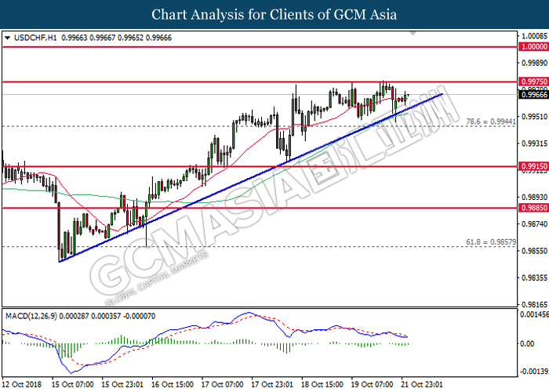Click the 15 Oct 07:00 time label
This screenshot has height=392, width=549.
(72, 384)
